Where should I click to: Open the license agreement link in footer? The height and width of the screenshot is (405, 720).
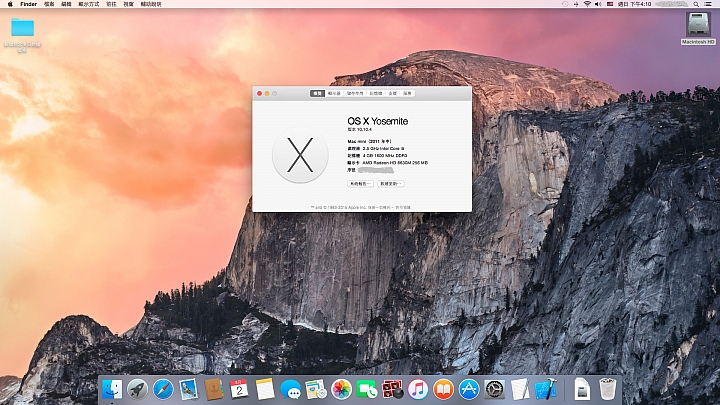[x=403, y=208]
